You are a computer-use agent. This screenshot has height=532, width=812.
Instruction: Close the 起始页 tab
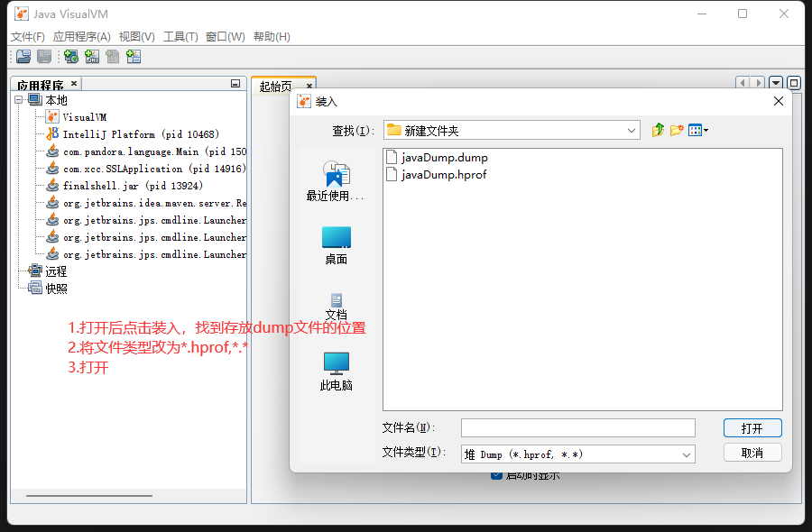click(309, 86)
